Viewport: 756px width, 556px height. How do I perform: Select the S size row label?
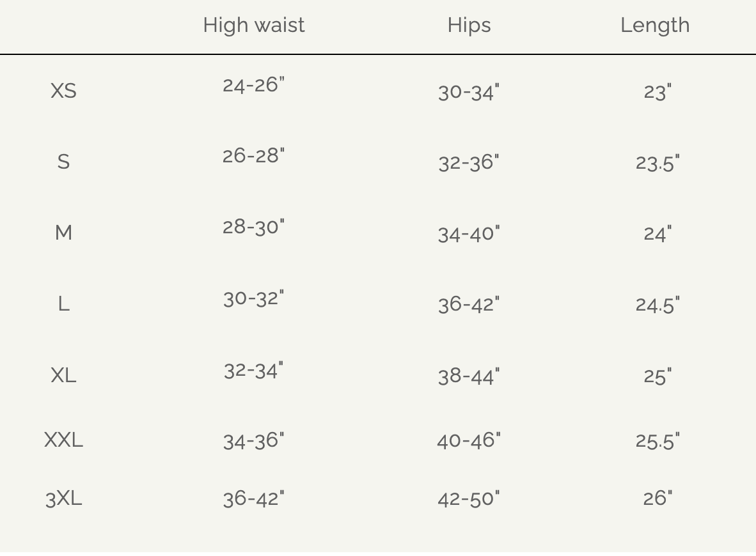coord(64,162)
